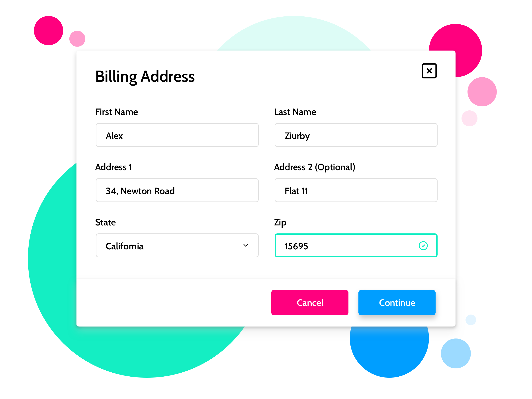Click inside the Address 1 input field

tap(177, 191)
